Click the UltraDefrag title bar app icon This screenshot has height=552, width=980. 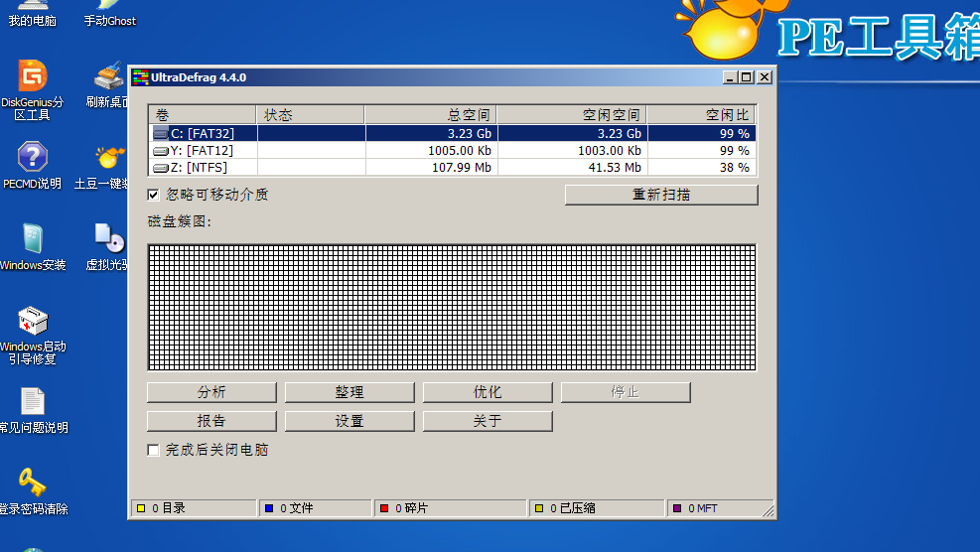(140, 77)
